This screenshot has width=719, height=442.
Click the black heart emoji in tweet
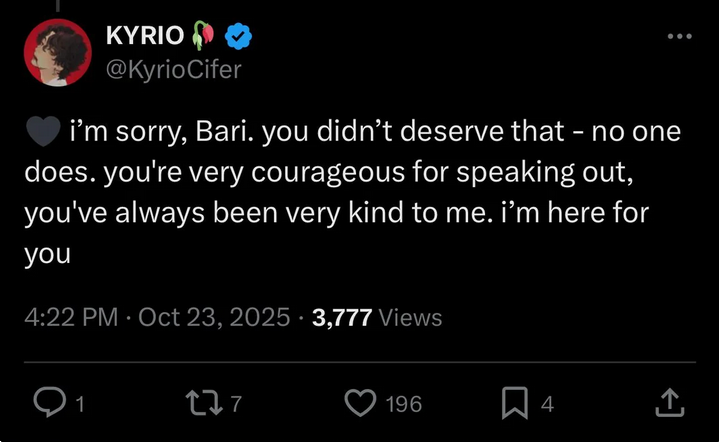[x=44, y=131]
